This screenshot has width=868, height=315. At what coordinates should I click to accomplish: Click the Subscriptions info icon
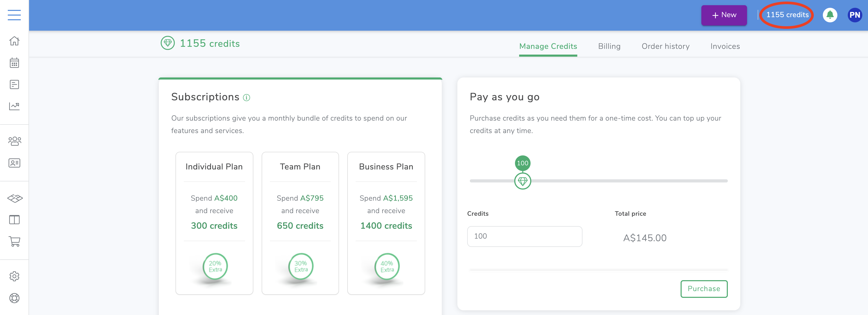tap(247, 98)
